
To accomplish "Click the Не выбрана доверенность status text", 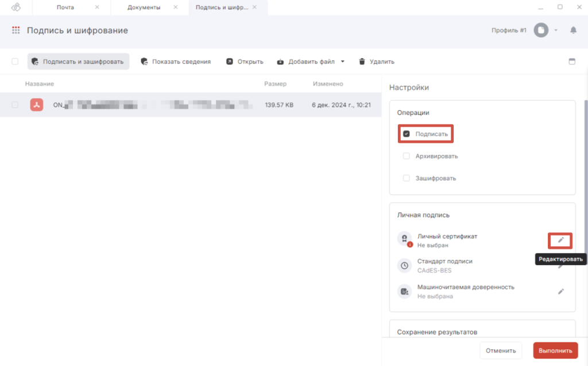I will click(435, 296).
